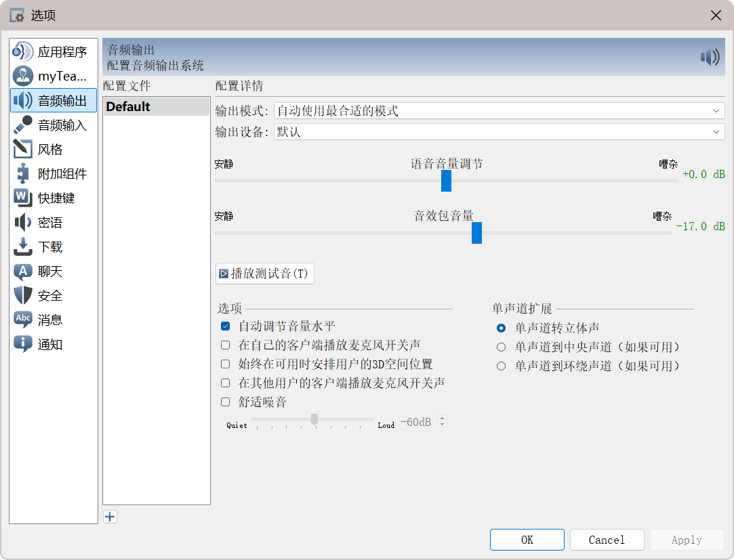Click the 语音音量调节 slider handle
The height and width of the screenshot is (560, 734).
[446, 181]
